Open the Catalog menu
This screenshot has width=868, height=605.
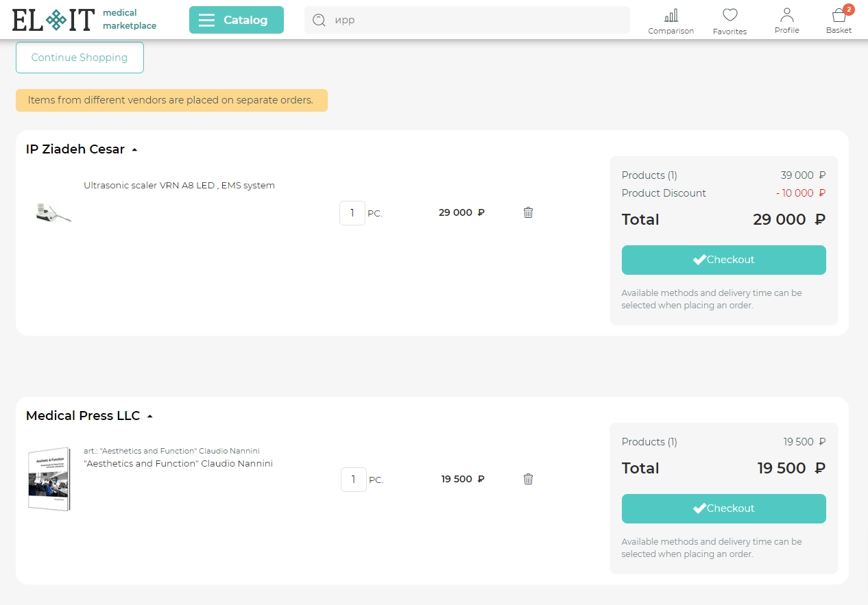tap(237, 20)
